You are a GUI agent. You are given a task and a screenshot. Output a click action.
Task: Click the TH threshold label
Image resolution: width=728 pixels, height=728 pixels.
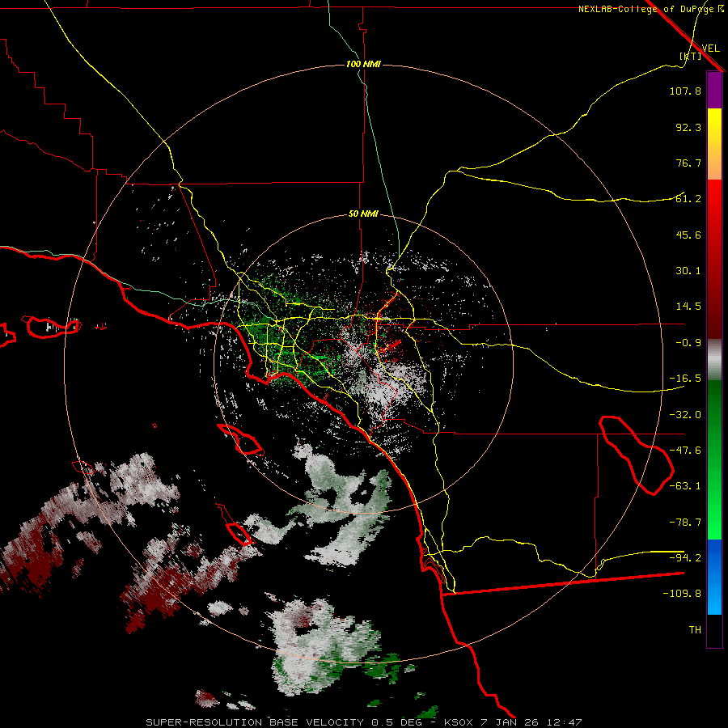(695, 630)
